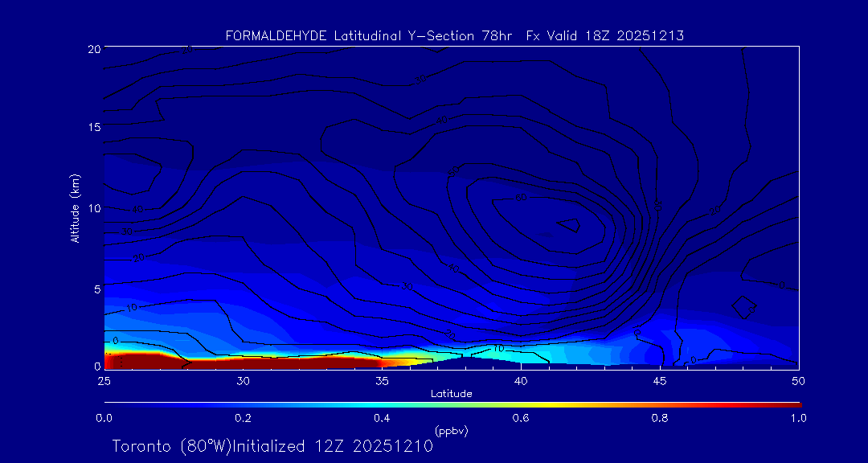Click the 10 km altitude tick label

click(93, 207)
